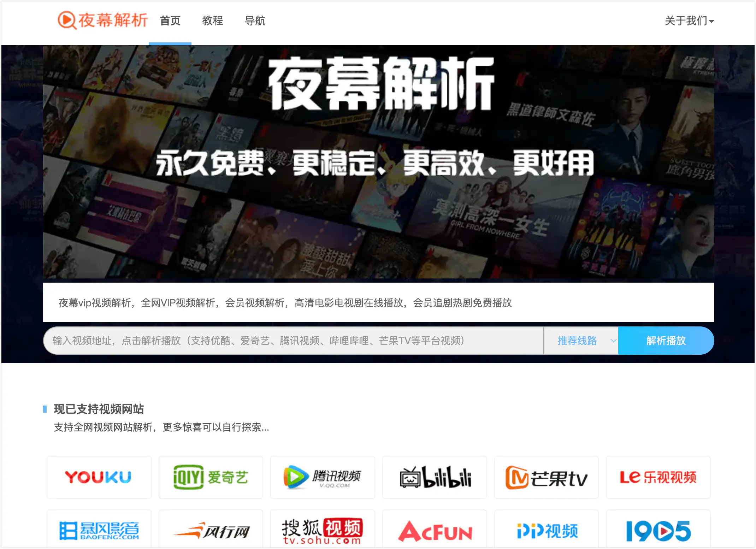The width and height of the screenshot is (756, 549).
Task: Click the PP视频 logo
Action: (546, 531)
